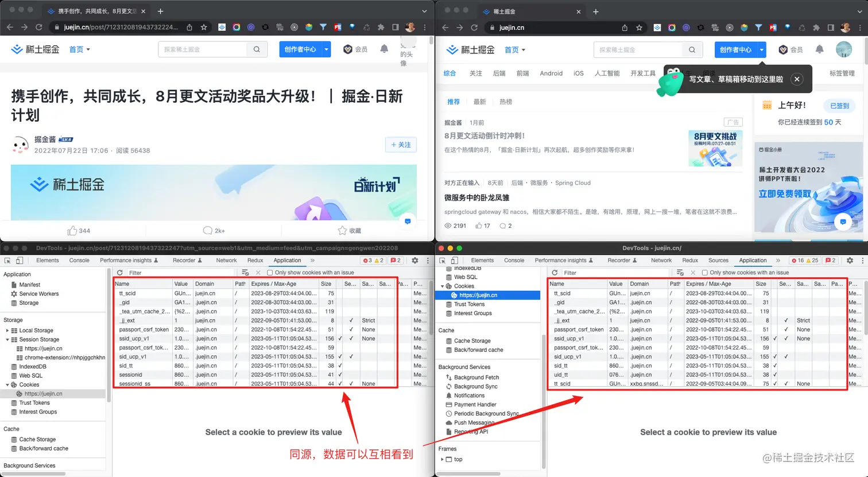Open the Console tab in right DevTools
Screen dimensions: 868x477
tap(514, 260)
